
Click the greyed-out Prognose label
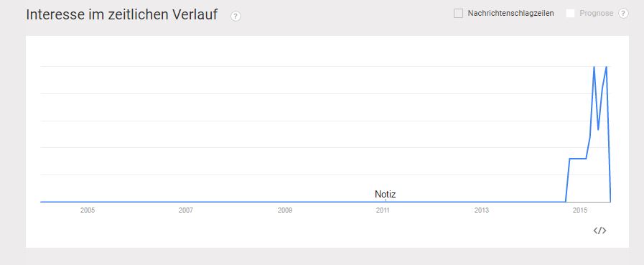pos(597,13)
